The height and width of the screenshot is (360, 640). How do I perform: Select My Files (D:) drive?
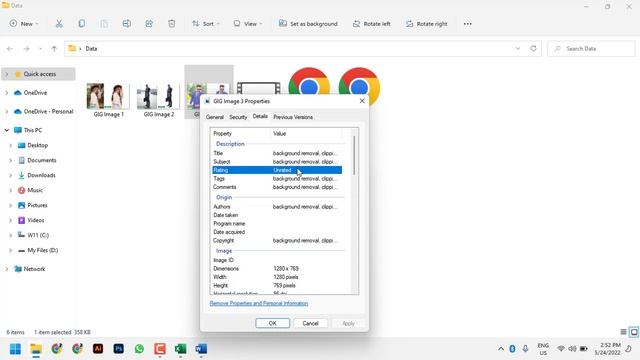42,250
